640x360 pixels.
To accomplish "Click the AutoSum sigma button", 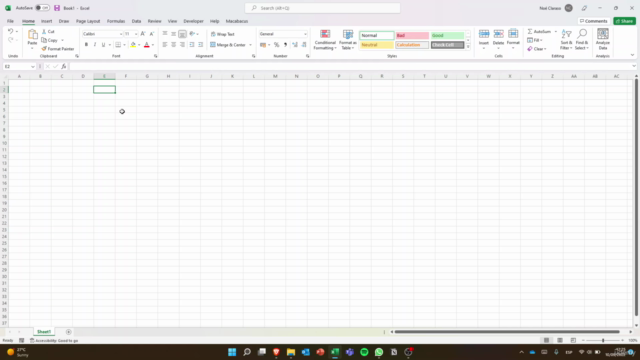I will pyautogui.click(x=539, y=31).
